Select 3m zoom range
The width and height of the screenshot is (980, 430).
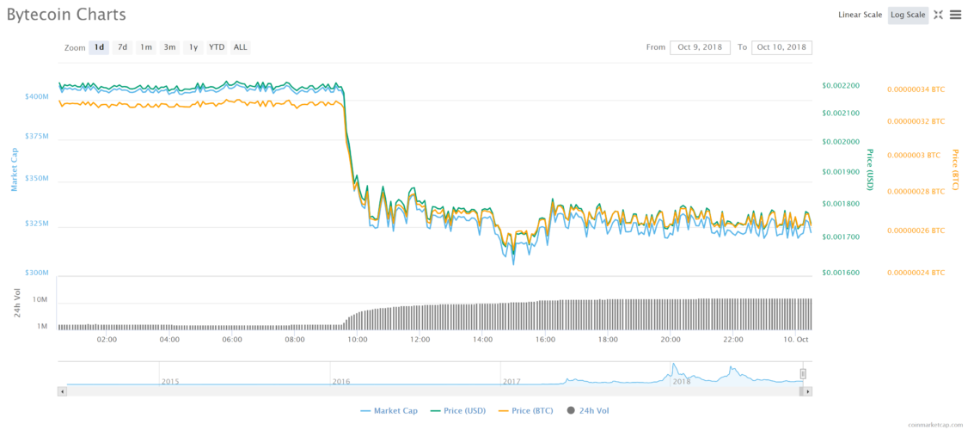[169, 47]
